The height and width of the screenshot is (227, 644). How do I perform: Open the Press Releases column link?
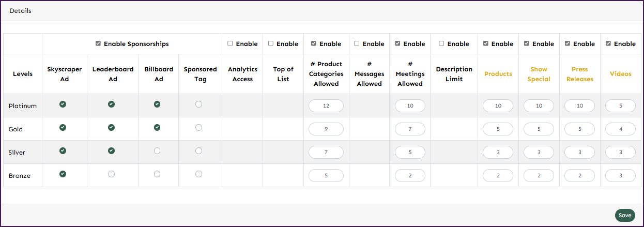579,74
